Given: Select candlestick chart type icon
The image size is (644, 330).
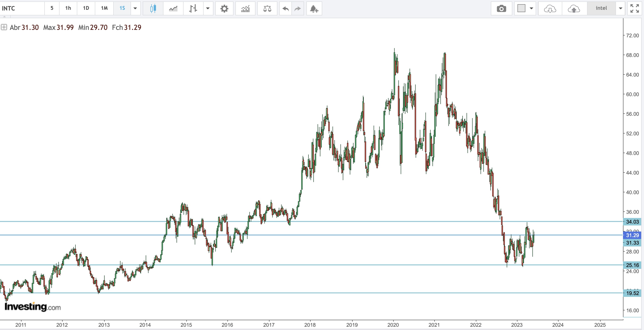Looking at the screenshot, I should pyautogui.click(x=153, y=8).
